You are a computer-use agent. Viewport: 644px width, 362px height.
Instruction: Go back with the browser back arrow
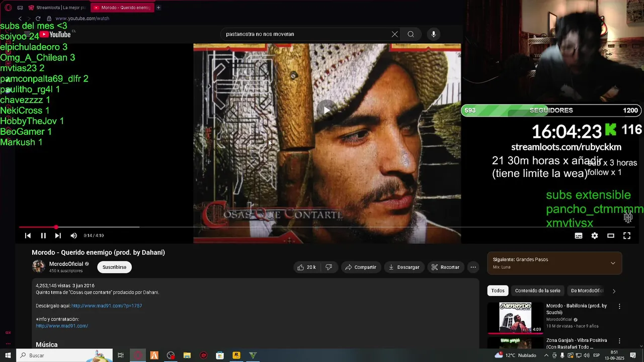[x=20, y=19]
